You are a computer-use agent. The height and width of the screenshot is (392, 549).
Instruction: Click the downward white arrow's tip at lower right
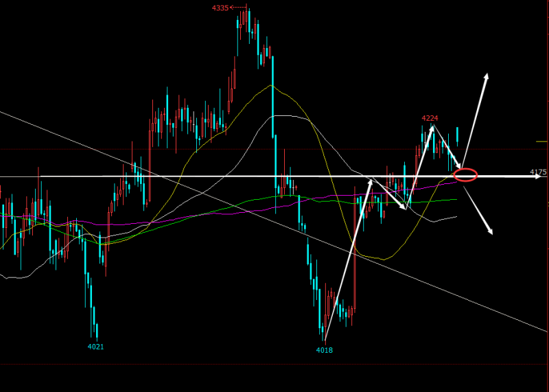pyautogui.click(x=492, y=233)
